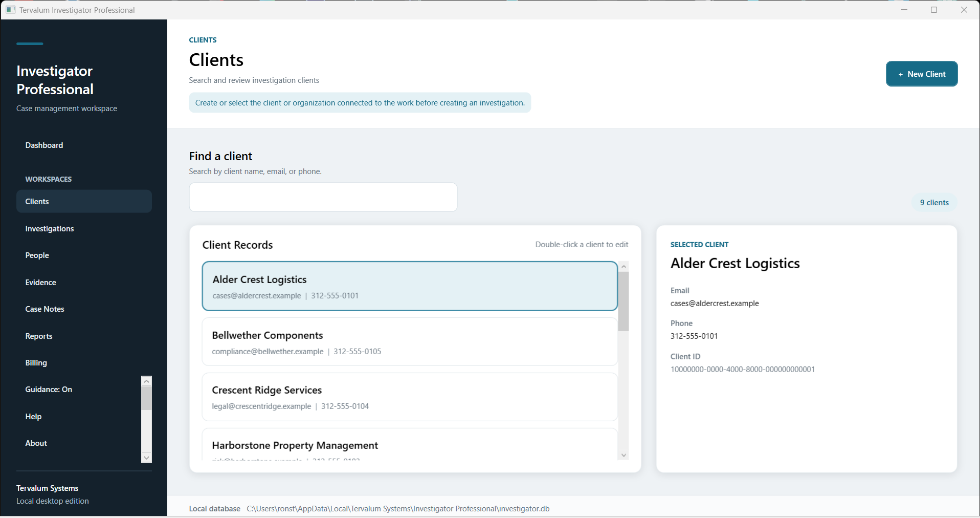Click the CLIENTS breadcrumb label
980x518 pixels.
pos(203,40)
